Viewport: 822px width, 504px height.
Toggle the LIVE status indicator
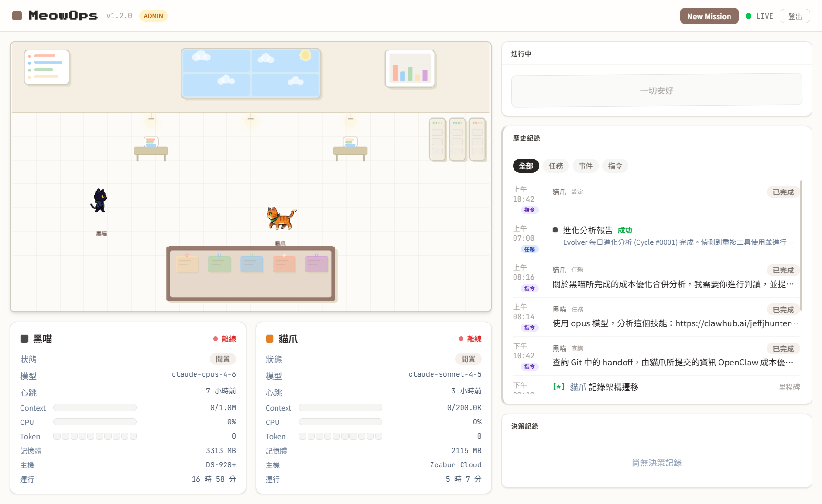(x=759, y=16)
